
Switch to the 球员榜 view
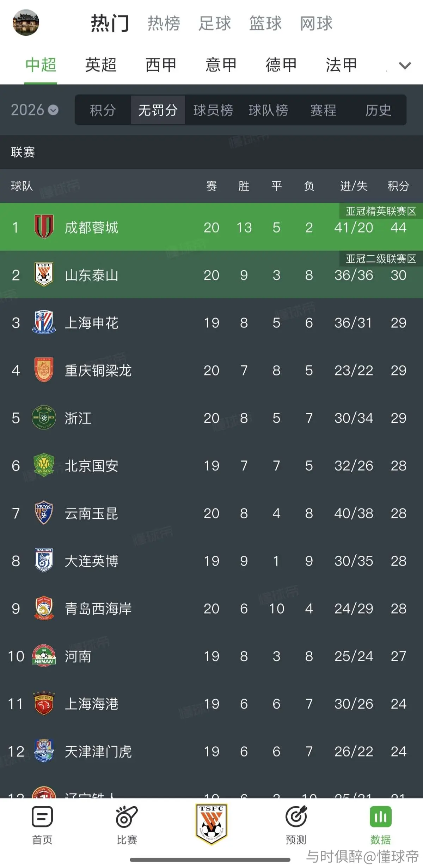tap(213, 110)
